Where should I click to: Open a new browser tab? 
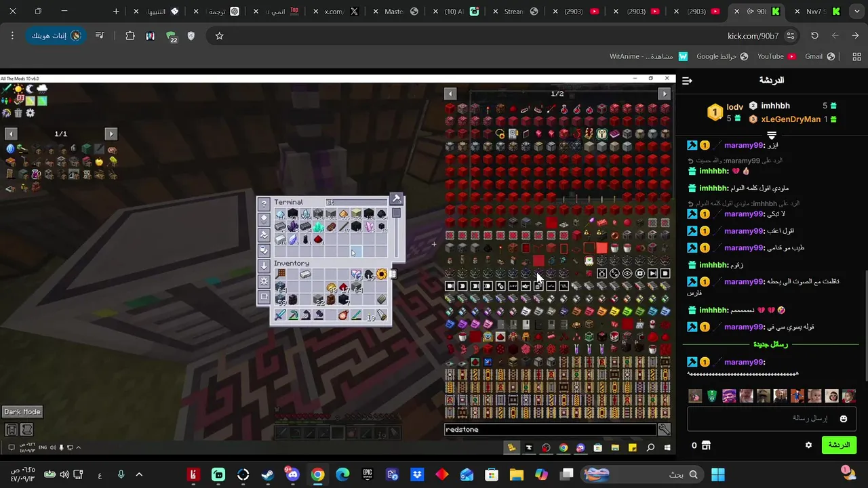116,12
